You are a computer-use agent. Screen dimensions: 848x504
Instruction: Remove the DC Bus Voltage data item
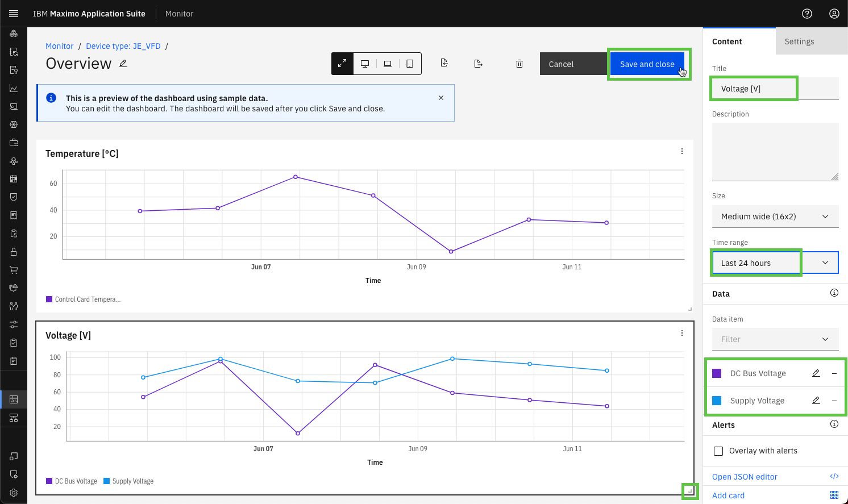(834, 373)
